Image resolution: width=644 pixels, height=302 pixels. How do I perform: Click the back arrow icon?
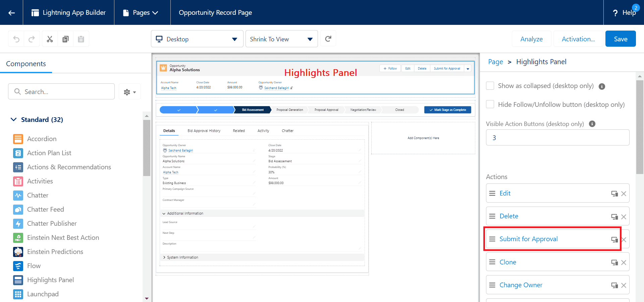[11, 13]
